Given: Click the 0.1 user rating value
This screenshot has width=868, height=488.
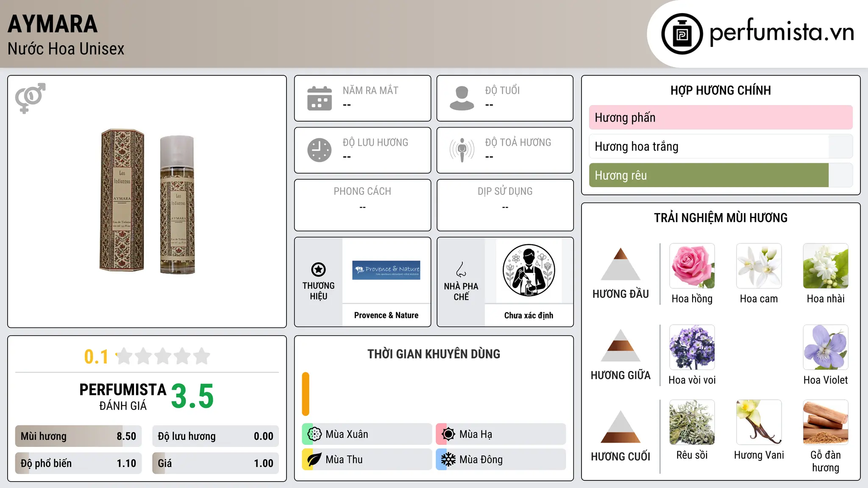Looking at the screenshot, I should click(96, 357).
